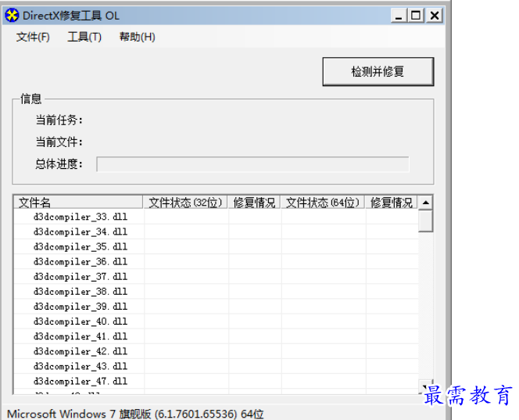Click the 文件状态(64位) column header

323,202
